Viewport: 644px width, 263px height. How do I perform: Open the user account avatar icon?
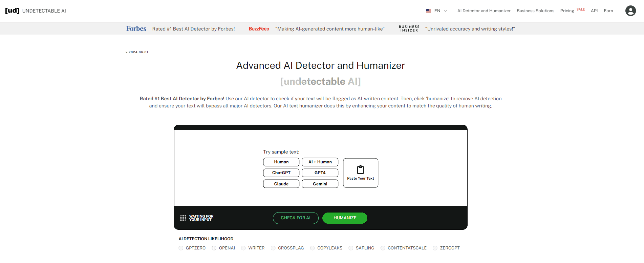(630, 11)
